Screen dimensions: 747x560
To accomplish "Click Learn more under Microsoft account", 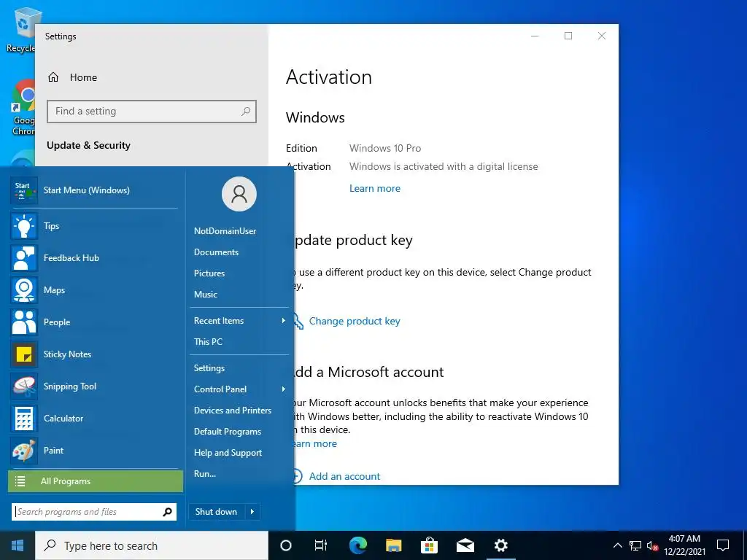I will [314, 443].
